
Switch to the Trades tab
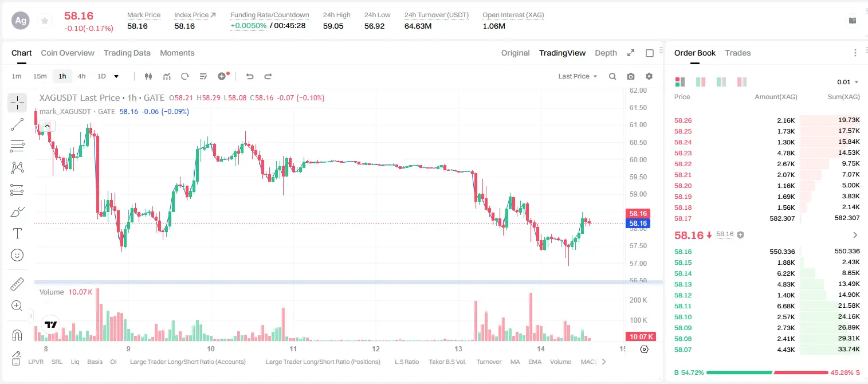[737, 53]
